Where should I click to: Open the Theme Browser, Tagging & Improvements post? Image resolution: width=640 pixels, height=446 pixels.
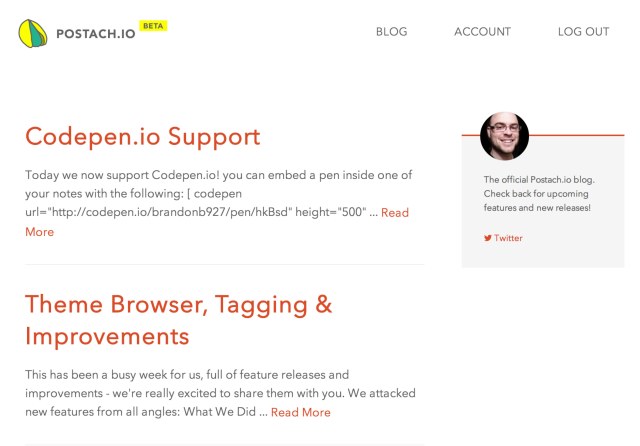pyautogui.click(x=178, y=320)
